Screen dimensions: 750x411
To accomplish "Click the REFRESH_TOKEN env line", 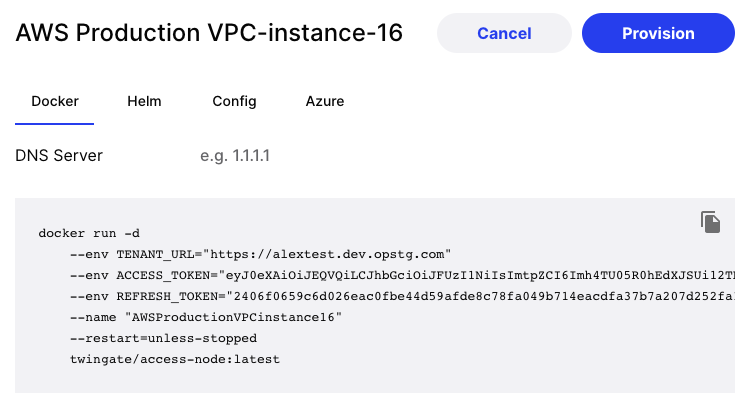I will [400, 298].
